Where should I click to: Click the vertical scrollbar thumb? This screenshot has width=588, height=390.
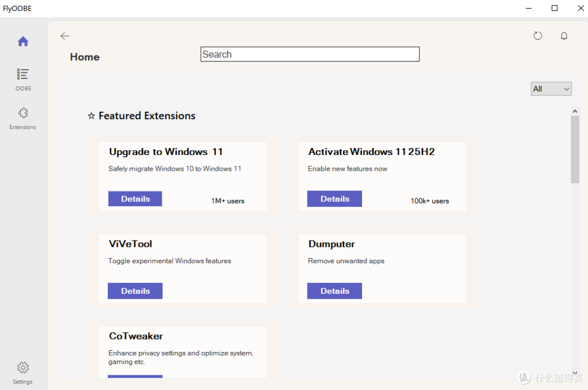point(575,150)
